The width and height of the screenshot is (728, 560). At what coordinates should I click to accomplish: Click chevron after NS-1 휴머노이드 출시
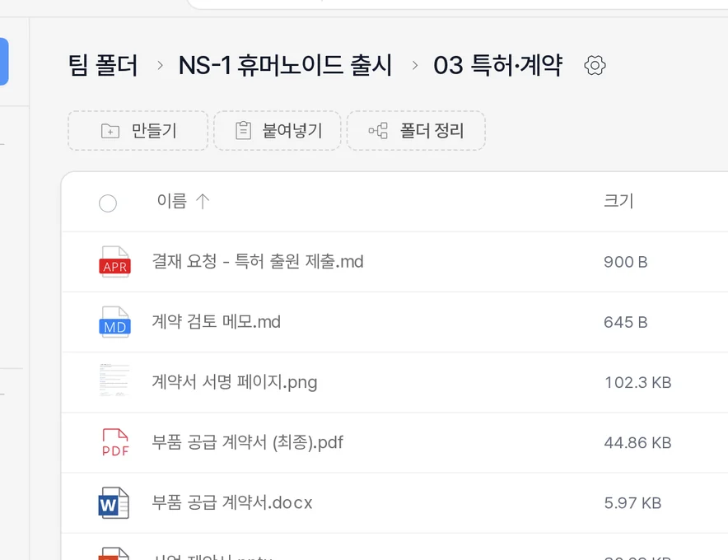414,66
